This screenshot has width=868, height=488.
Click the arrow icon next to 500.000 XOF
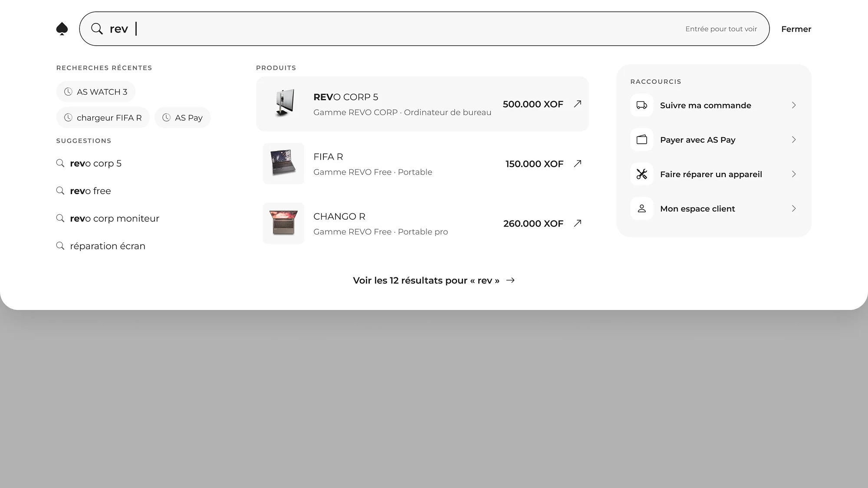click(x=577, y=104)
